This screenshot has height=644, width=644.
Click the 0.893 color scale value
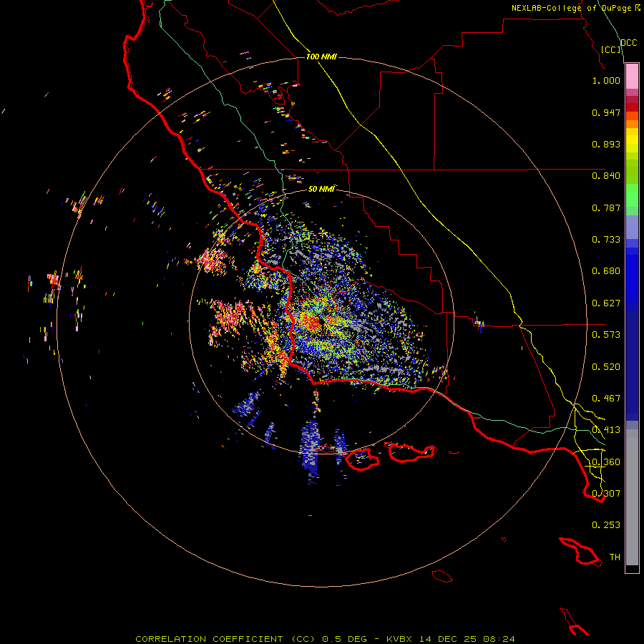(606, 144)
